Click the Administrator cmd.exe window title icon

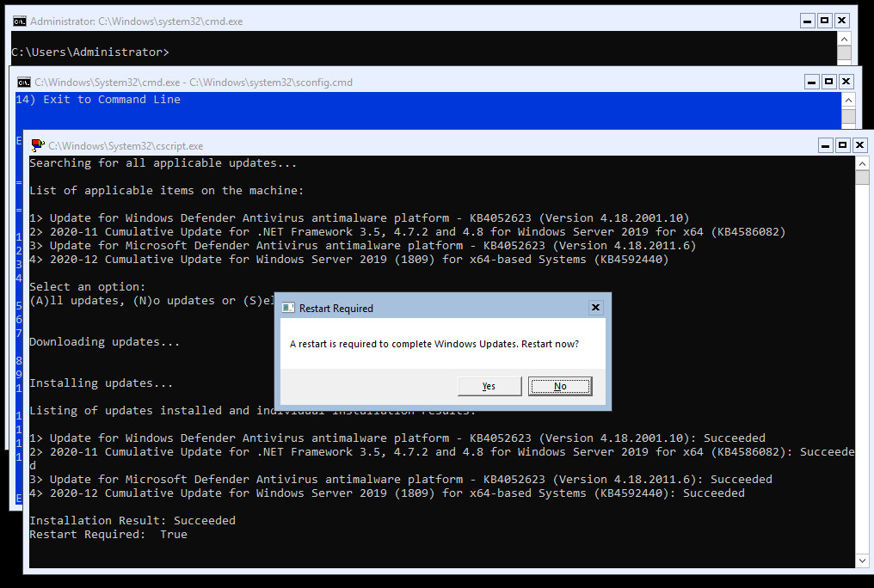point(20,21)
